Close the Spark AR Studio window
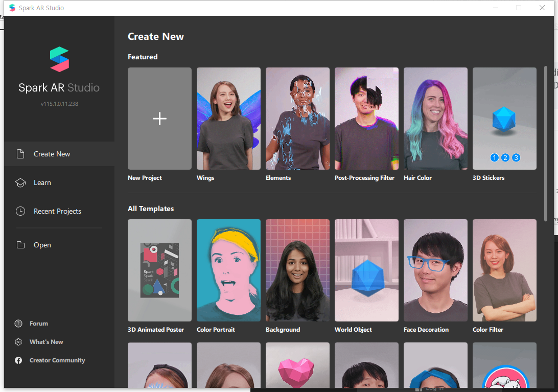Screen dimensions: 558x392 pyautogui.click(x=542, y=8)
